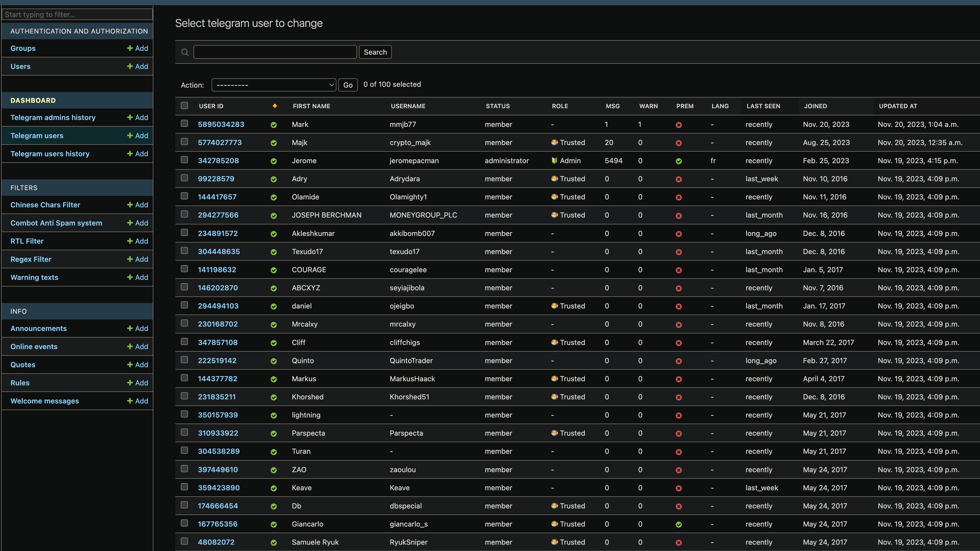
Task: Click Add next to Telegram users
Action: [x=138, y=136]
